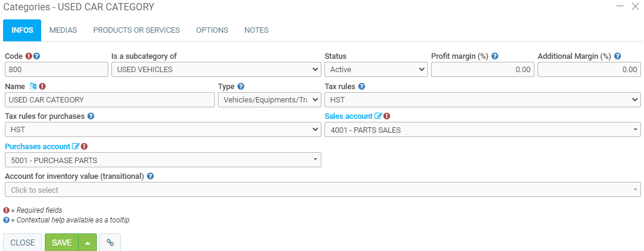This screenshot has height=251, width=644.
Task: Open the 'Is a subcategory of' dropdown
Action: click(x=216, y=70)
